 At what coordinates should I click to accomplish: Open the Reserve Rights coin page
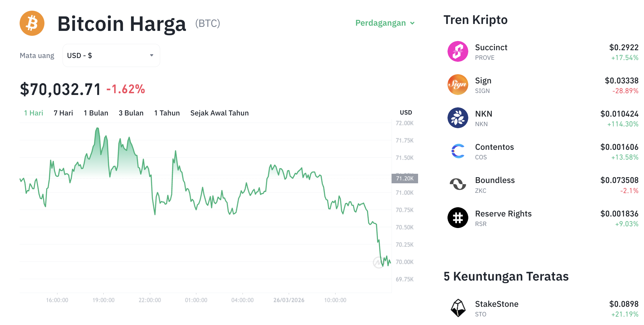tap(503, 214)
